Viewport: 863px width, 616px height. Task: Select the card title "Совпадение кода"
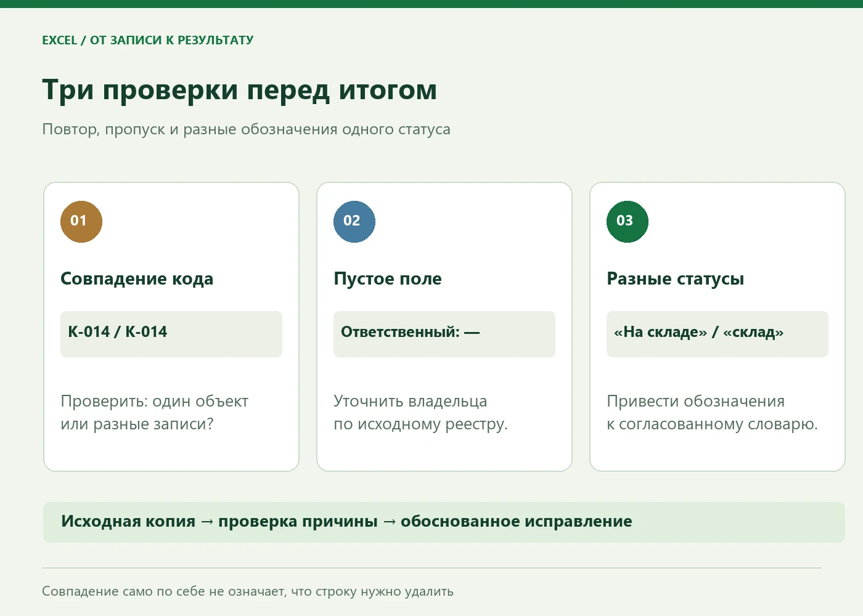[137, 278]
